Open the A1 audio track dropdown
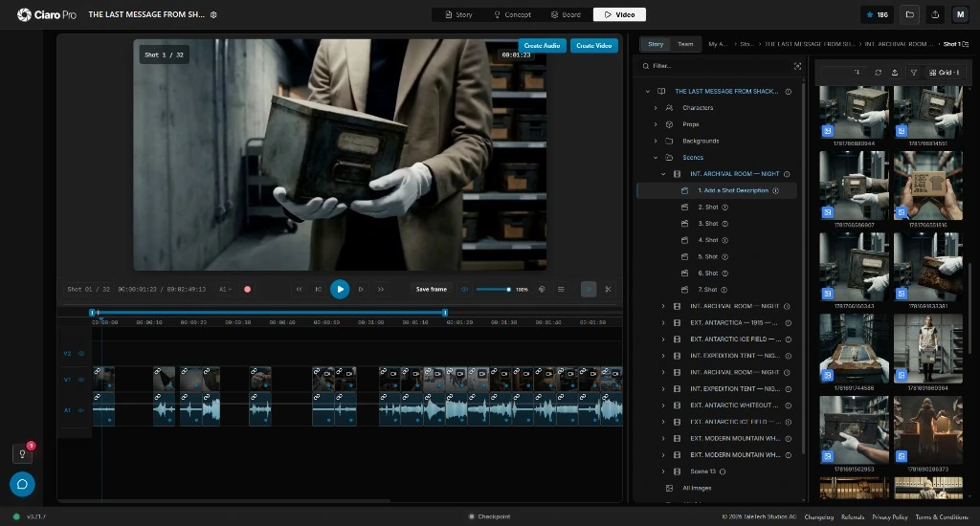The height and width of the screenshot is (526, 980). click(x=225, y=289)
